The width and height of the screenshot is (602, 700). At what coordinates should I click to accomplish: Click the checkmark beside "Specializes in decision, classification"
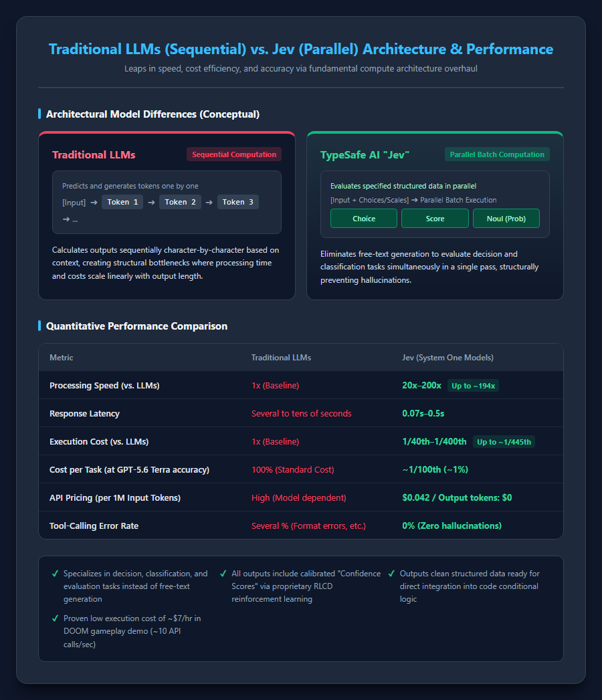(55, 574)
